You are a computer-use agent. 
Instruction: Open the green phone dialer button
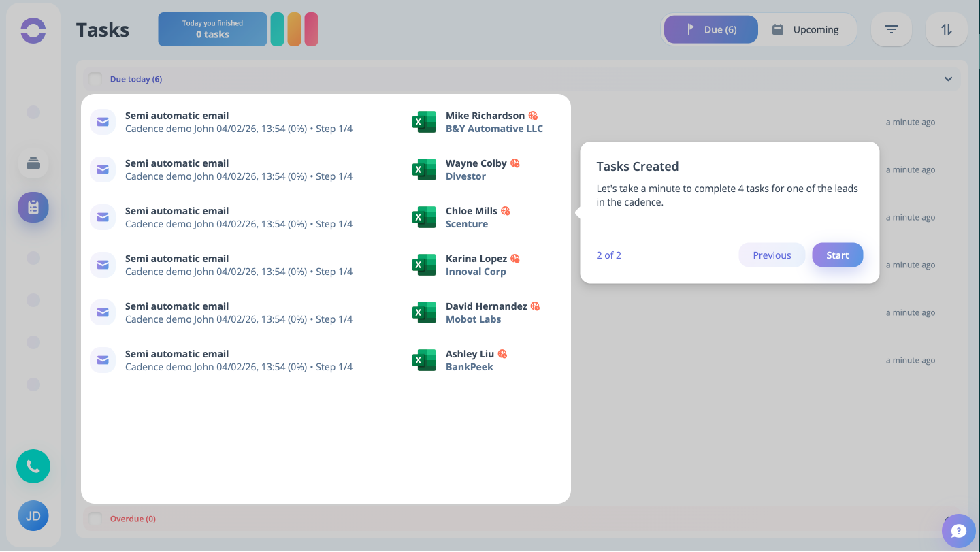click(x=33, y=466)
